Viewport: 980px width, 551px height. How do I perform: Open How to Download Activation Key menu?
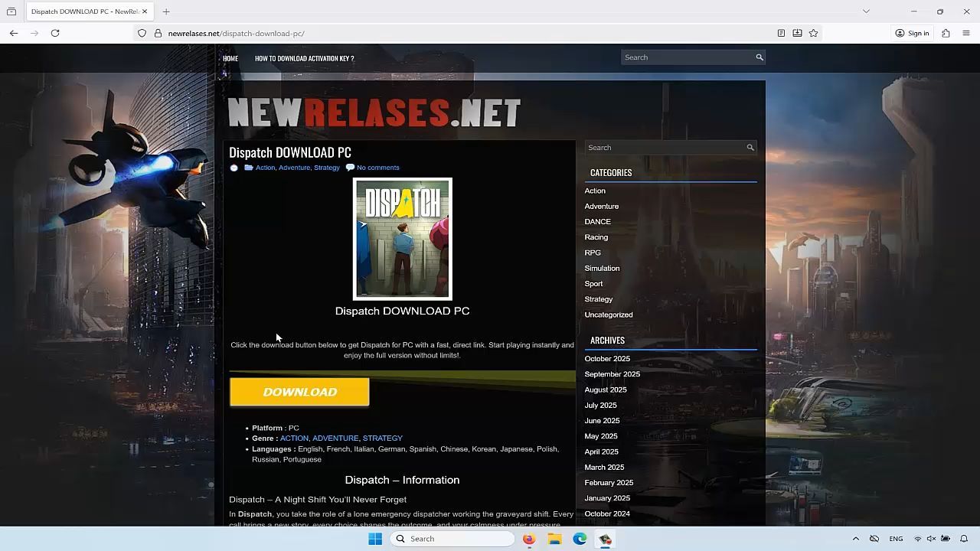[304, 58]
